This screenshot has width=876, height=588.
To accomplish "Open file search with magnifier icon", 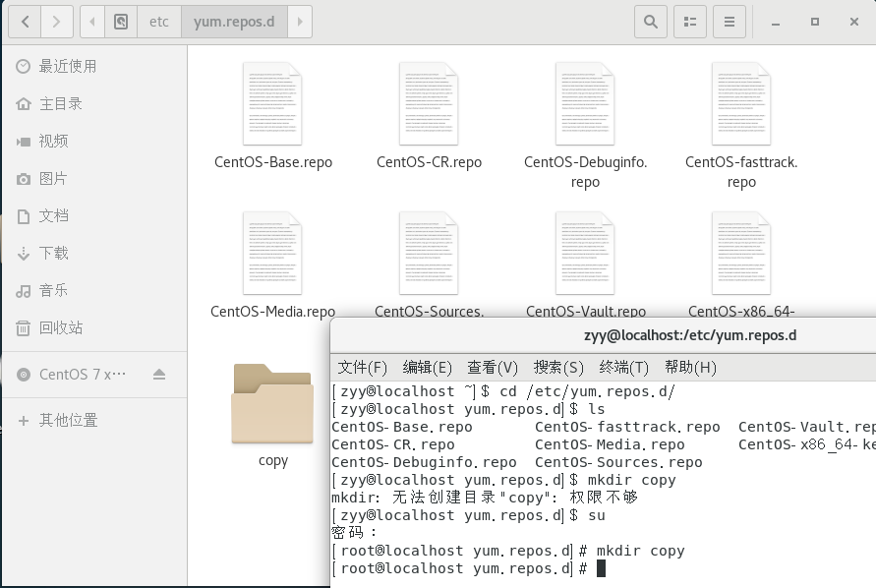I will [x=650, y=22].
